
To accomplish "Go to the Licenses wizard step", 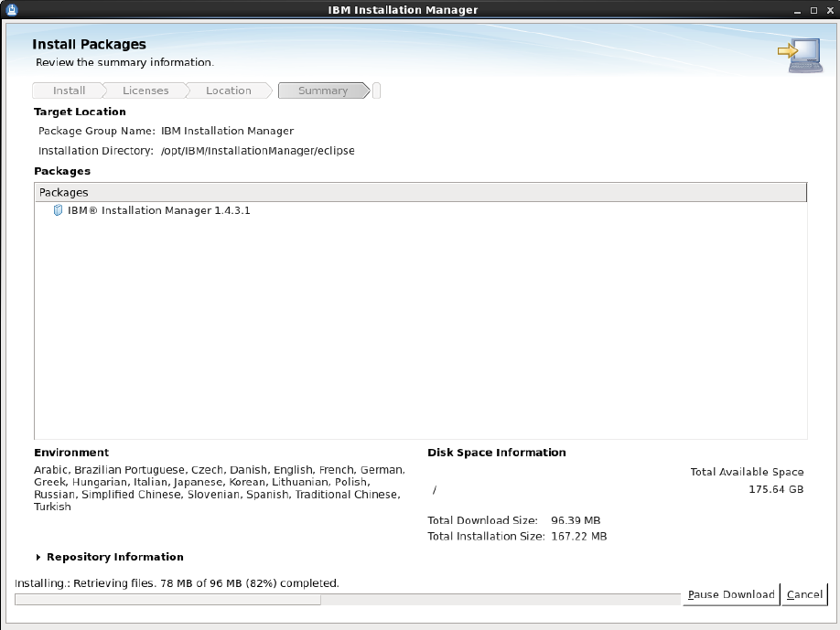I will point(145,91).
